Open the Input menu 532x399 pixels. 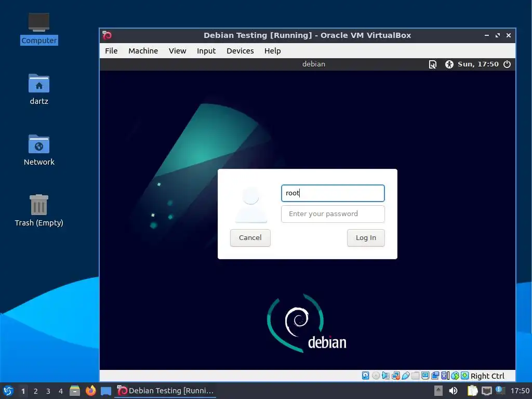click(x=206, y=51)
